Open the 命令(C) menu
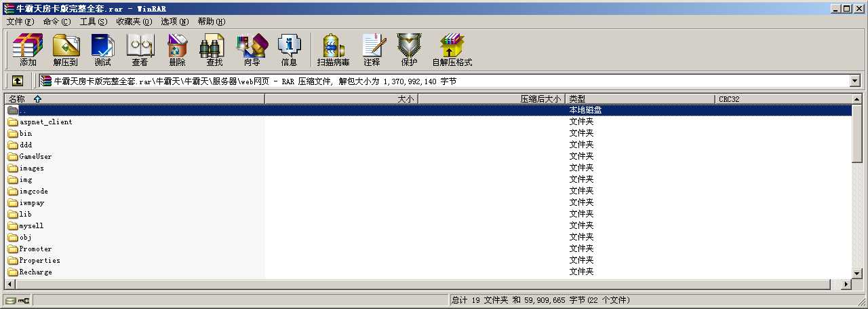 pos(57,22)
